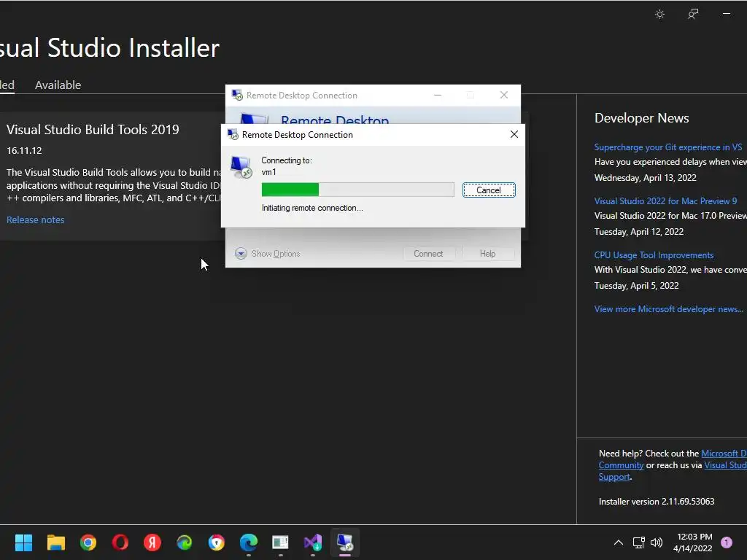Viewport: 747px width, 560px height.
Task: Click the vm1 host name text
Action: (x=268, y=172)
